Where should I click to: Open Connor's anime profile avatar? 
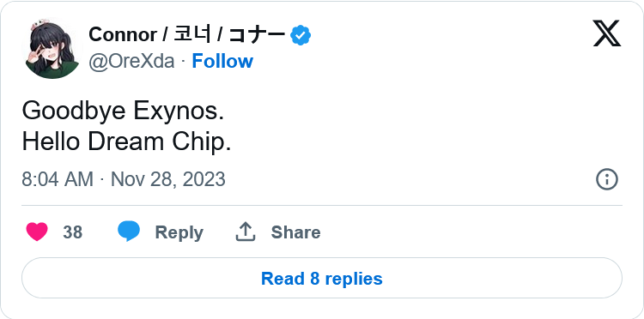click(x=52, y=48)
